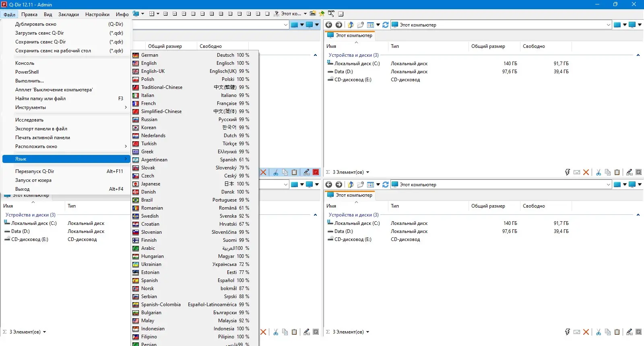Click the new folder icon in bottom-right pane

coord(360,185)
